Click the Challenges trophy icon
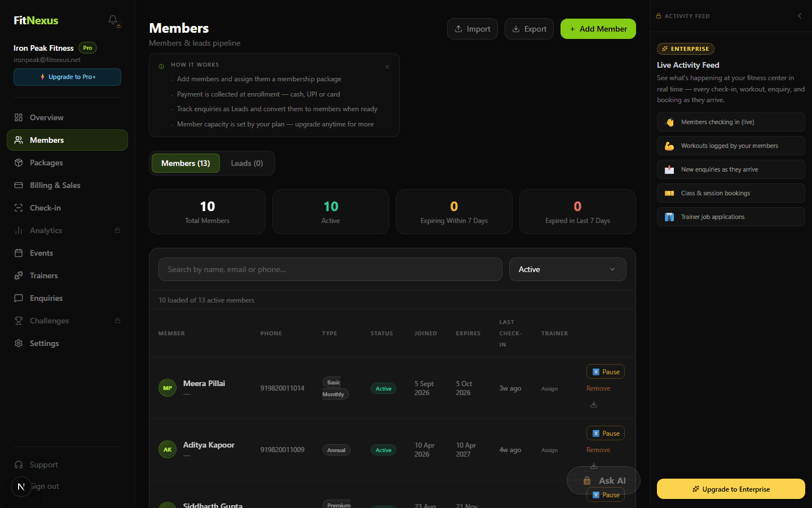The image size is (812, 508). [19, 321]
